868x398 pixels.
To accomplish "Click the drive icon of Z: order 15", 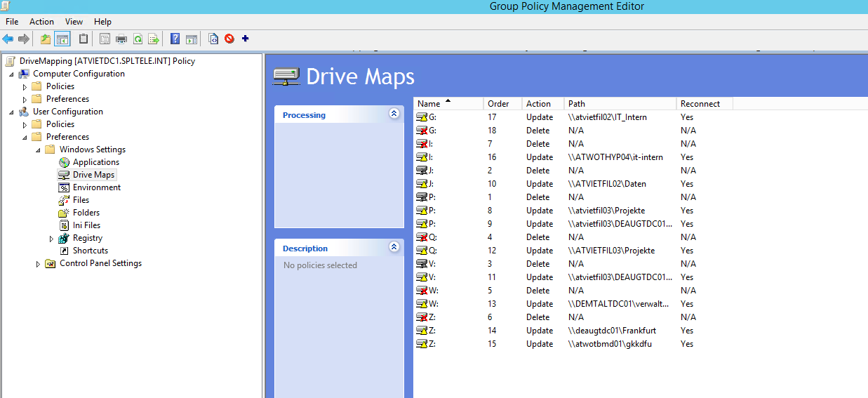I will 422,344.
